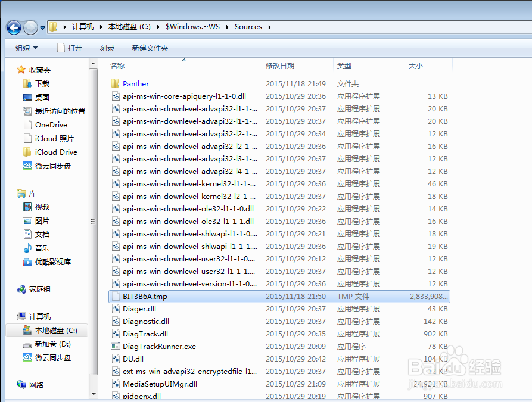This screenshot has width=532, height=402.
Task: Open the address bar history dropdown
Action: pyautogui.click(x=43, y=27)
